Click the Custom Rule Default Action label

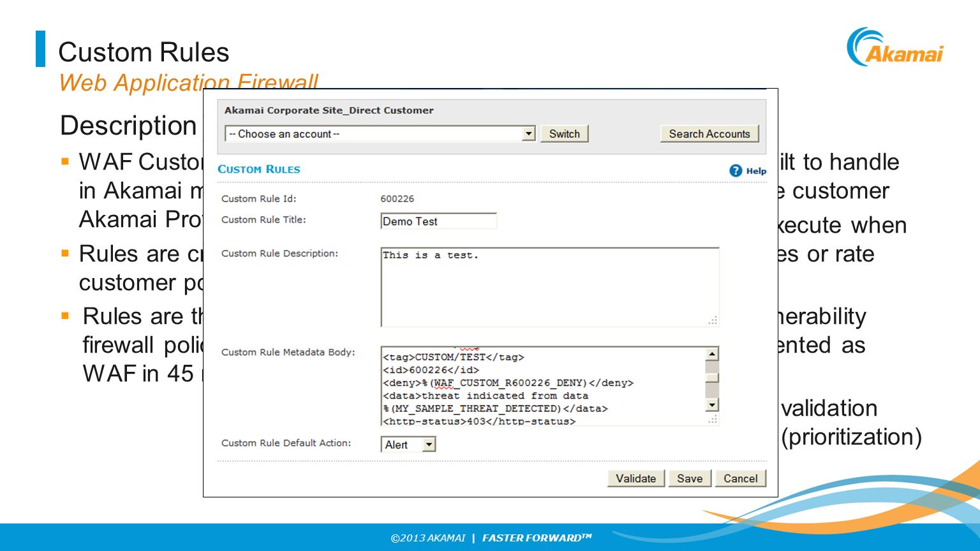(x=286, y=443)
